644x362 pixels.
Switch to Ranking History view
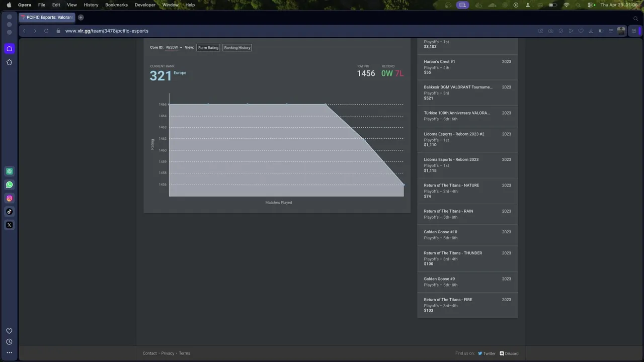click(x=237, y=48)
